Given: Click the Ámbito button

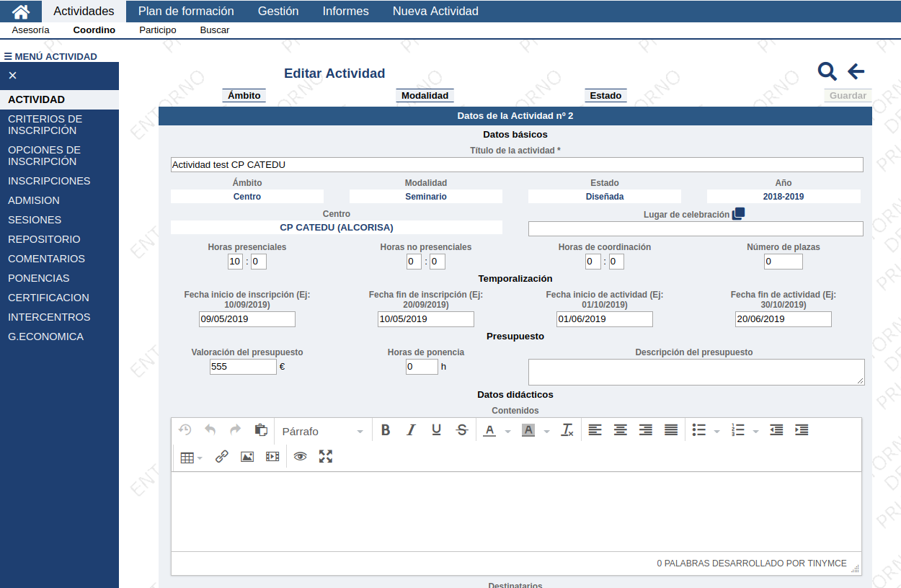Looking at the screenshot, I should pos(244,95).
